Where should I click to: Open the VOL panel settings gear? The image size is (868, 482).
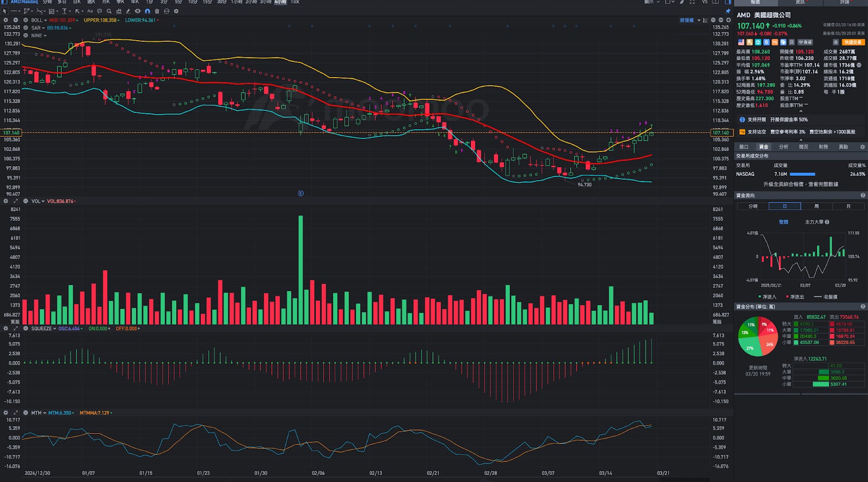click(5, 201)
